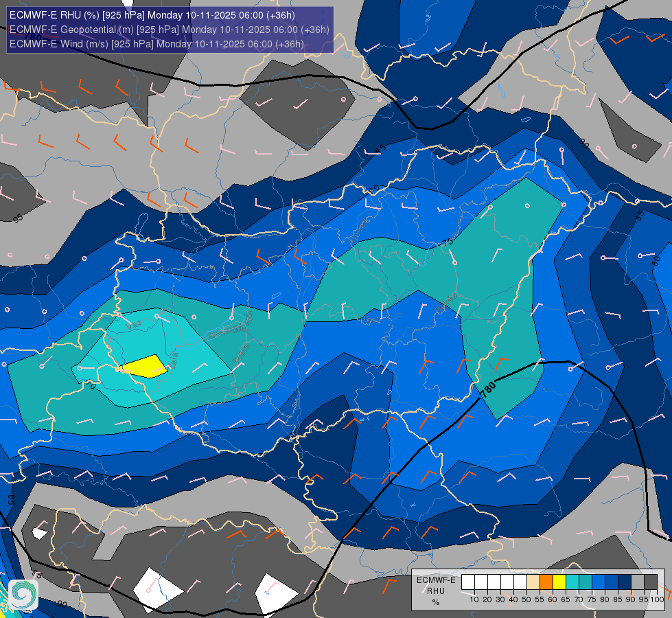Screen dimensions: 672x618
Task: Click the "70" contour label on the map
Action: [x=91, y=385]
